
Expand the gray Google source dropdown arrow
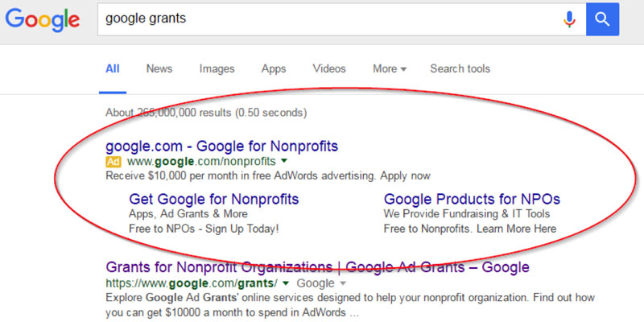click(x=344, y=283)
